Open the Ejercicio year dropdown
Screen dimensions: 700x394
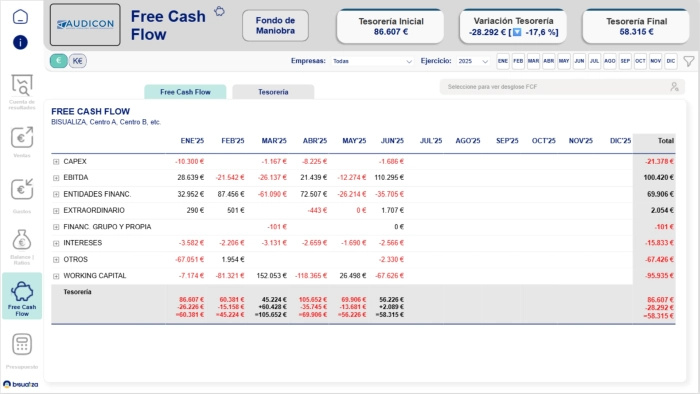click(x=473, y=61)
